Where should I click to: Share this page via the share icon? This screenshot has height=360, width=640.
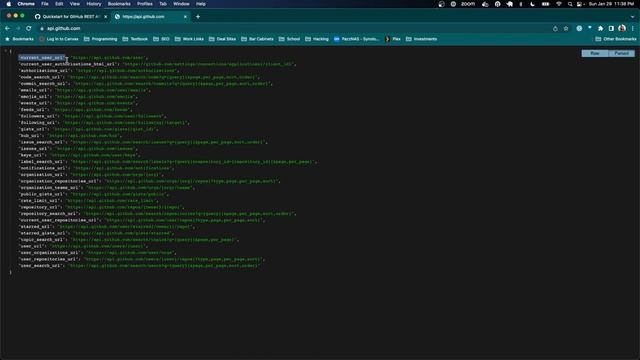(555, 29)
